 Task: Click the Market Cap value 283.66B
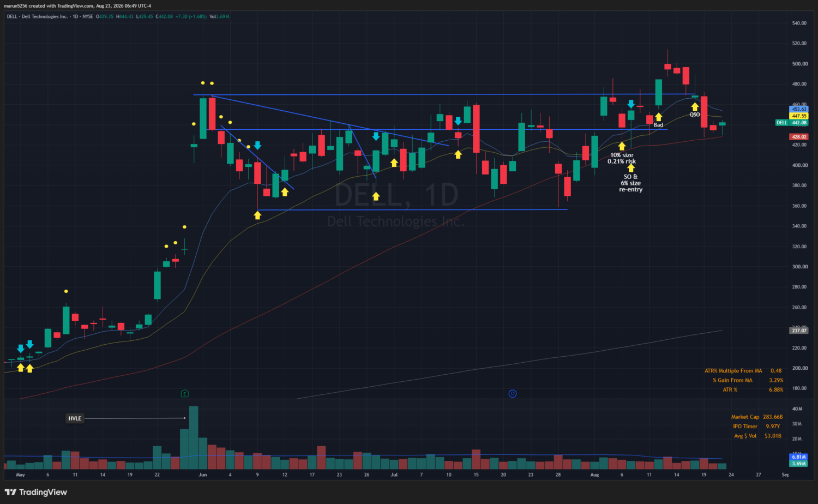(x=773, y=417)
